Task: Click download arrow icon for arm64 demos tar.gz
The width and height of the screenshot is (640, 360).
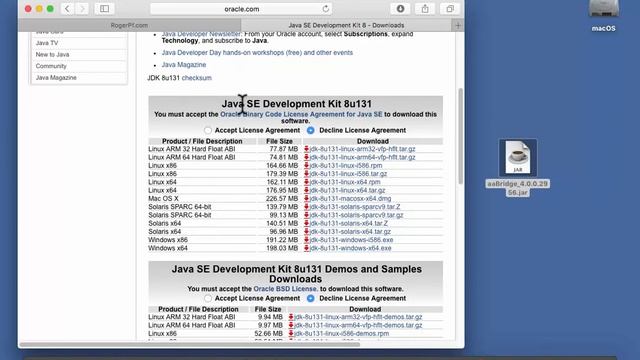Action: click(291, 325)
